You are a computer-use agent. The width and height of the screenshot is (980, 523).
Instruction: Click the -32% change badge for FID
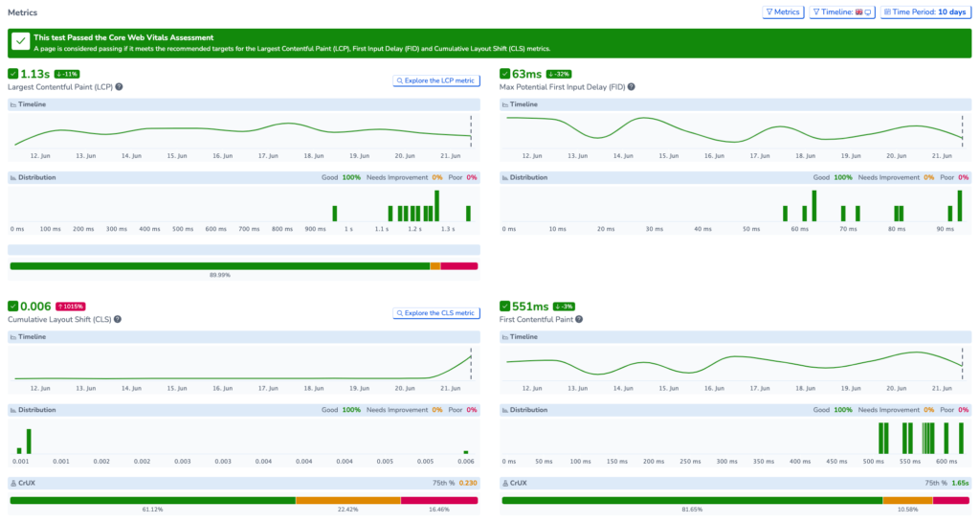pos(559,74)
